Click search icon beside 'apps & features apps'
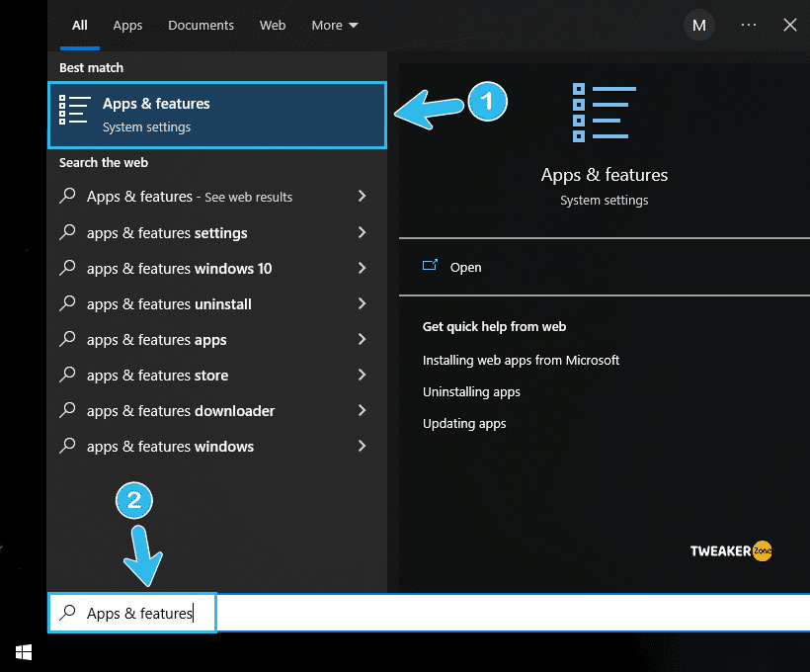The image size is (810, 672). click(68, 339)
